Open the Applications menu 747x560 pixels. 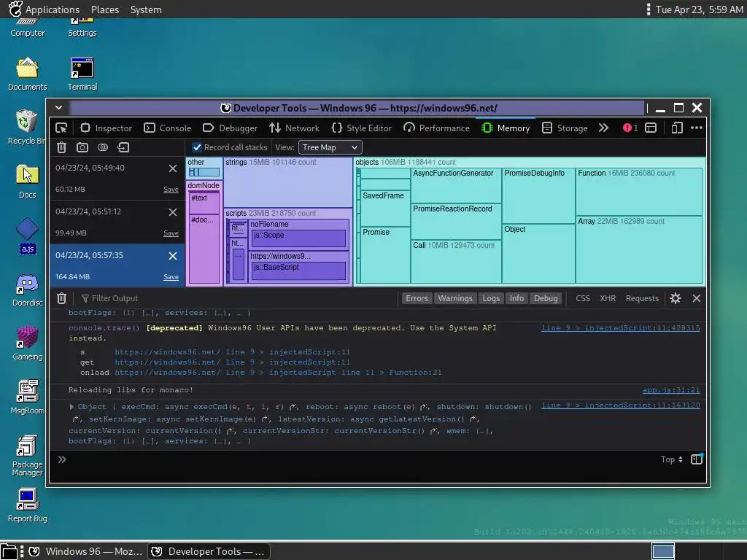click(x=44, y=9)
